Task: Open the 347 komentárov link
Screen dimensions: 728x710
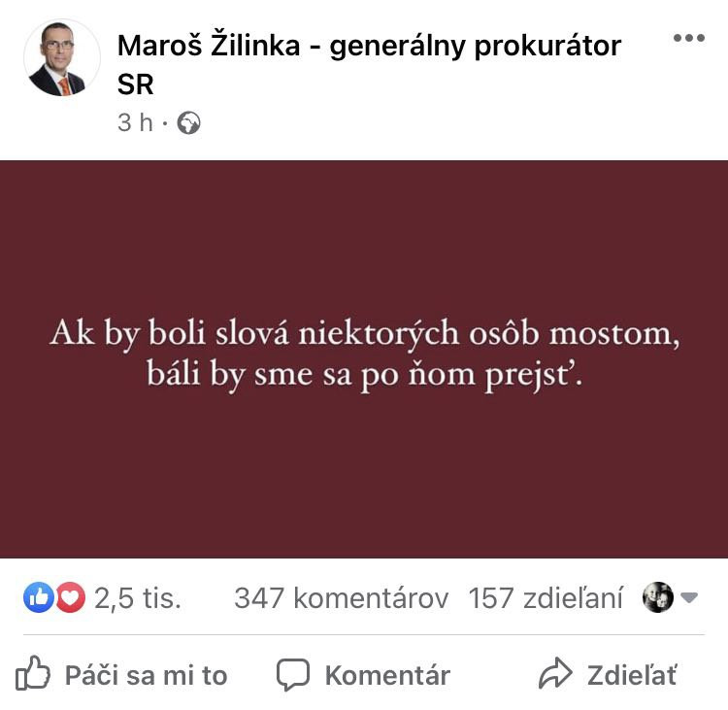Action: click(x=342, y=598)
